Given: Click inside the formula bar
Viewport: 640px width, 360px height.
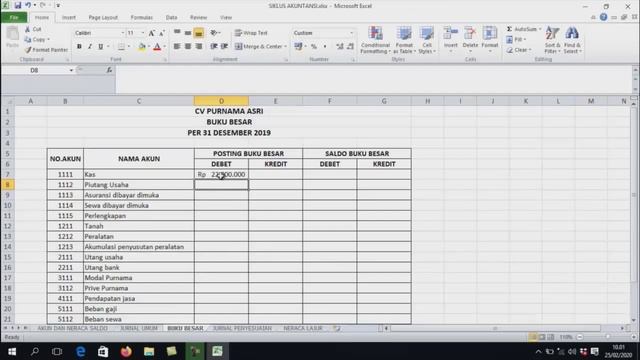Looking at the screenshot, I should [373, 80].
